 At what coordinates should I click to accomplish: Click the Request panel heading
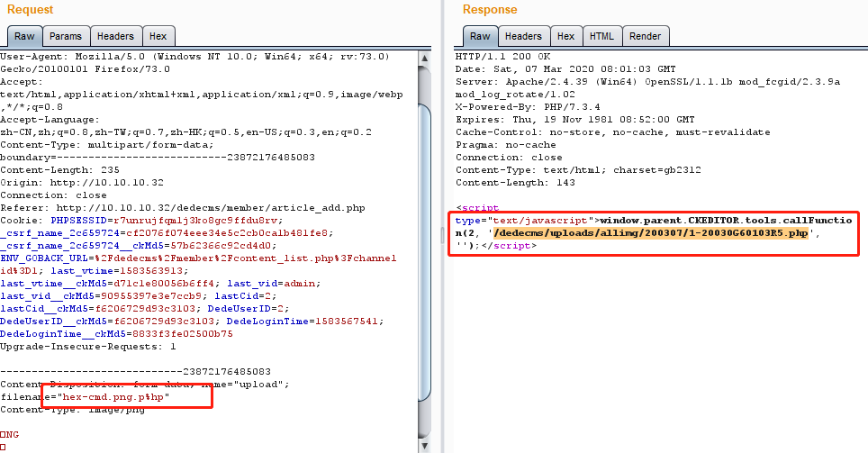point(30,9)
